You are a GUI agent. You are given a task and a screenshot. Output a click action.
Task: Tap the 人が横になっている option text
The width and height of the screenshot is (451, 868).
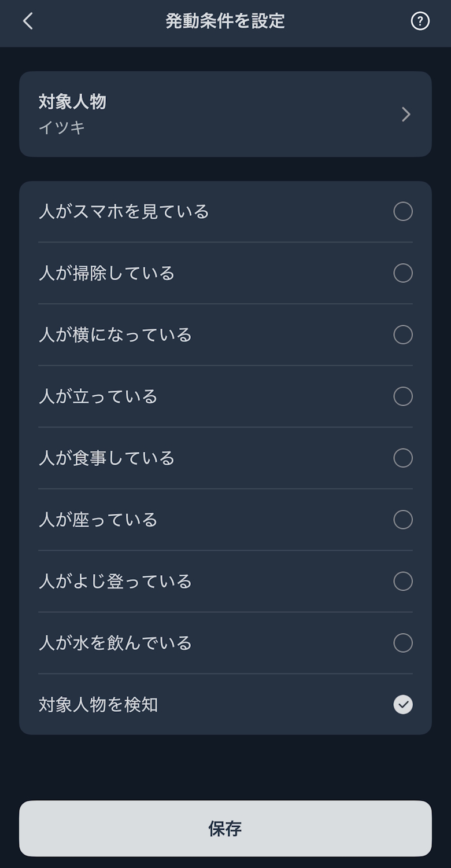(115, 335)
